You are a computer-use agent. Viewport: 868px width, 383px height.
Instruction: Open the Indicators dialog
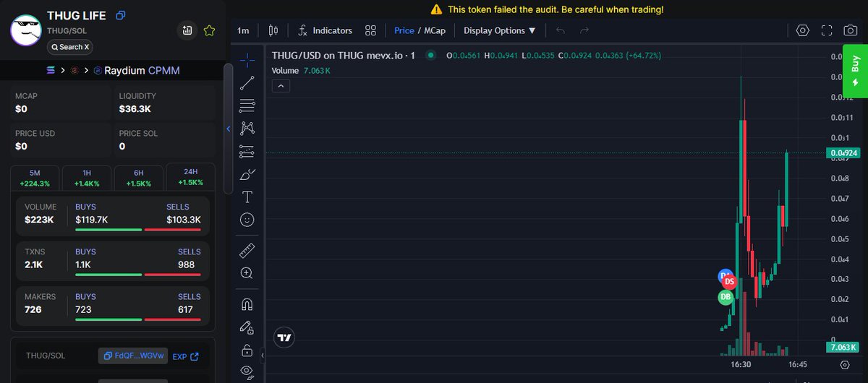[325, 30]
